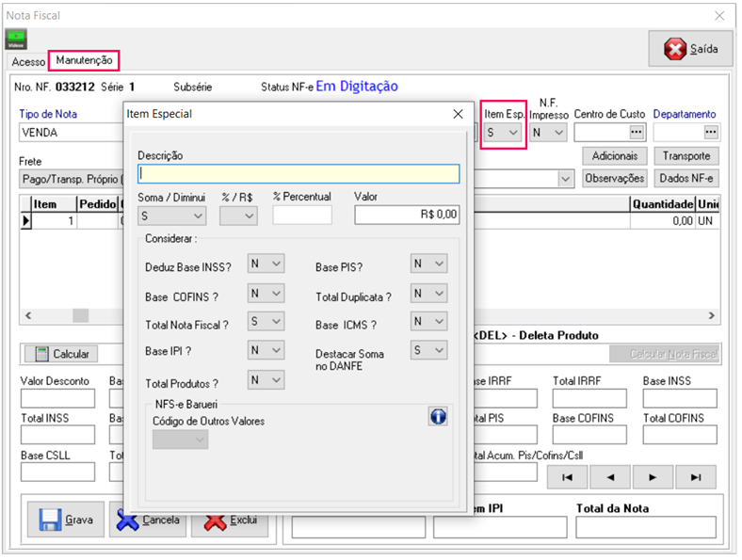Close the Item Especial dialog
This screenshot has width=742, height=560.
point(458,114)
